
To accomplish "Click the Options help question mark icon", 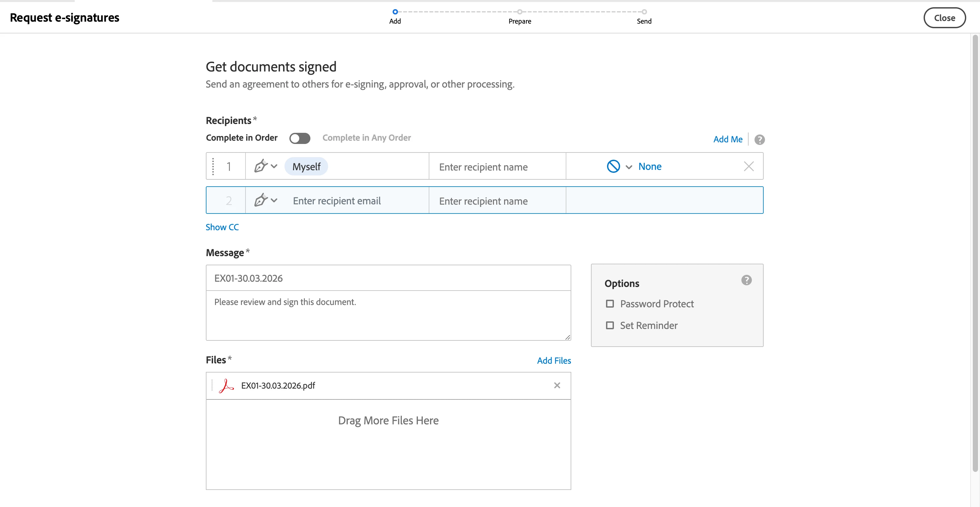I will tap(746, 280).
